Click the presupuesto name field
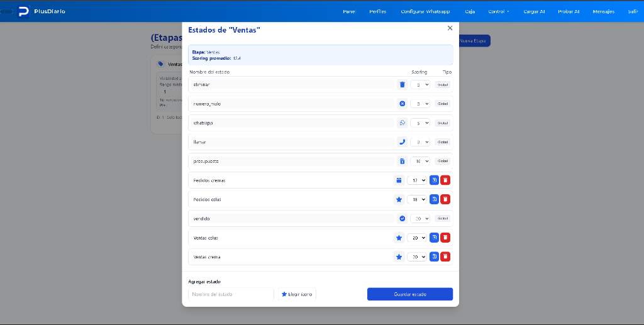This screenshot has width=644, height=325. [x=292, y=162]
